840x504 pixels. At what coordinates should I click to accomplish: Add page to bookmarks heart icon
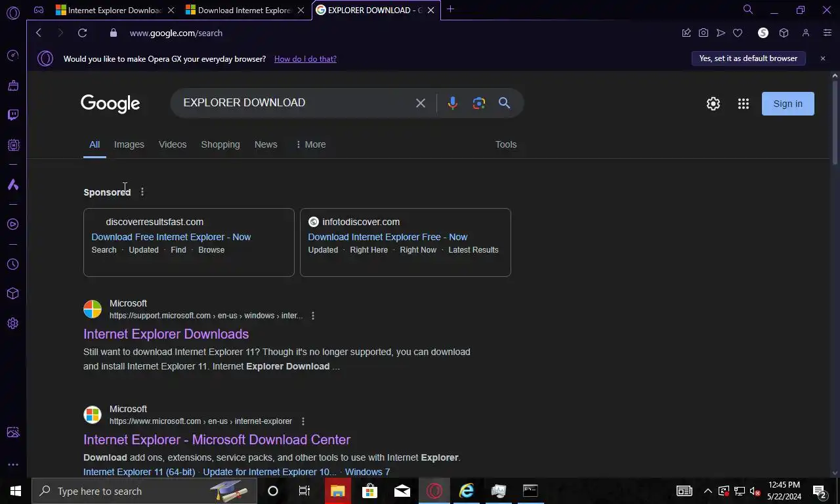pos(738,33)
